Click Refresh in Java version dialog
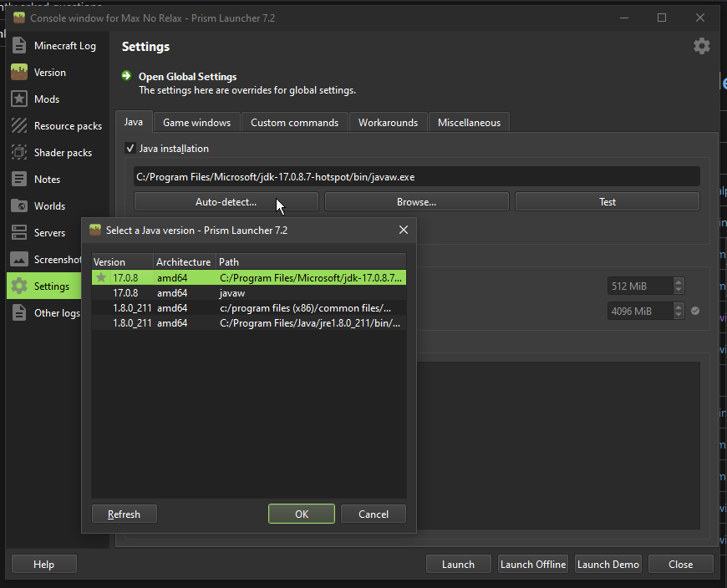Screen dimensions: 727x588 125,514
